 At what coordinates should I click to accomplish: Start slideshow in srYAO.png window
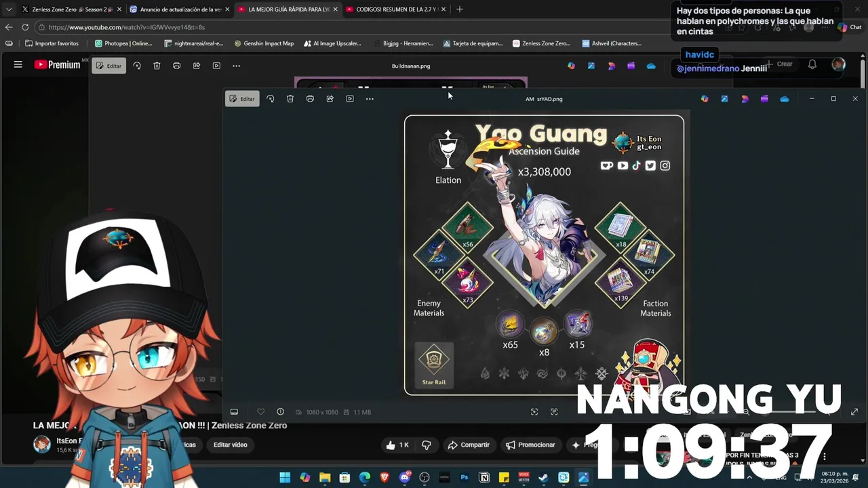point(350,99)
